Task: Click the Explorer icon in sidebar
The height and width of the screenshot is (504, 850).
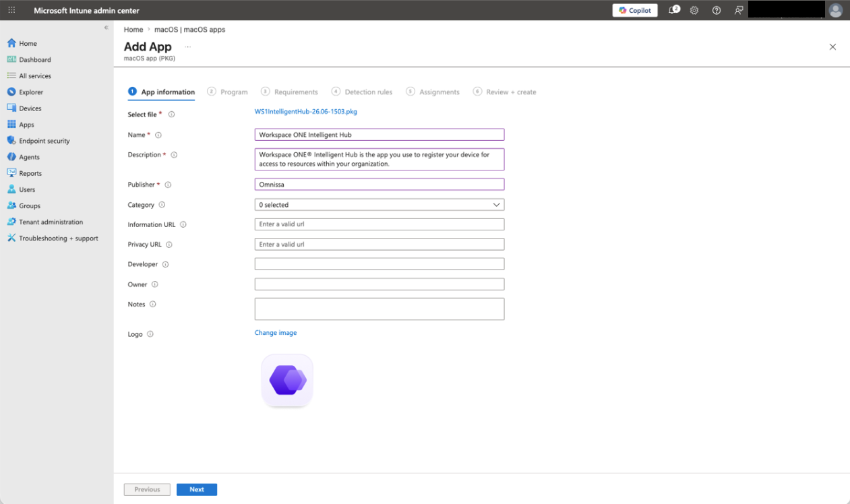Action: tap(11, 92)
